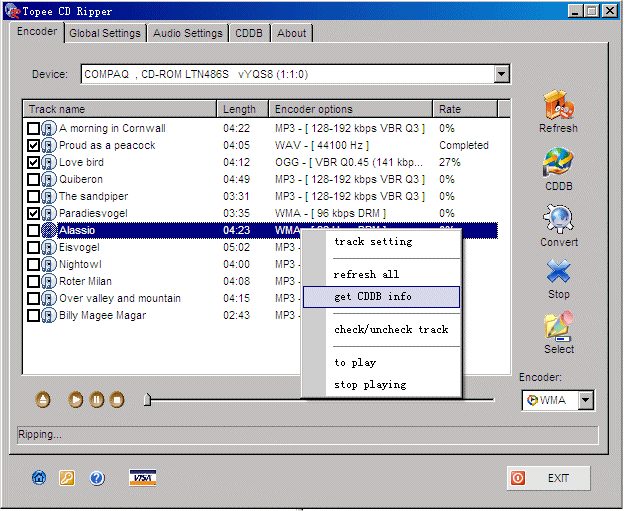Click the audio icon beside Billy Magee Magar
The width and height of the screenshot is (625, 511).
(x=49, y=315)
